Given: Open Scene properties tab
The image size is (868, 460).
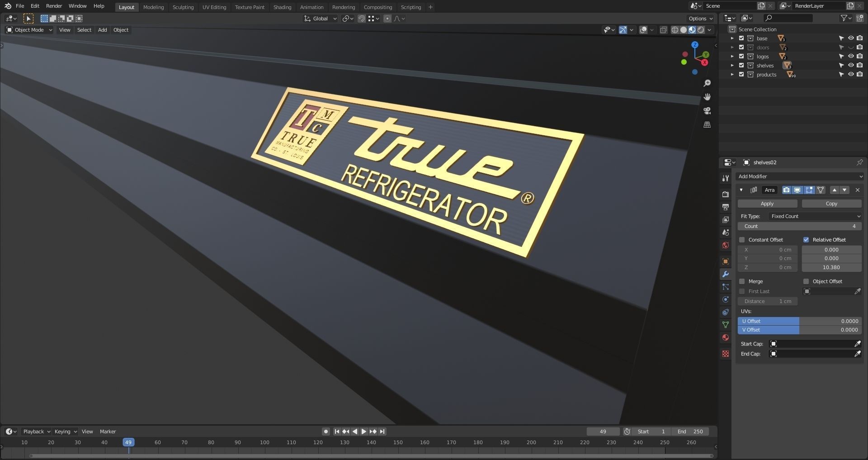Looking at the screenshot, I should (726, 232).
